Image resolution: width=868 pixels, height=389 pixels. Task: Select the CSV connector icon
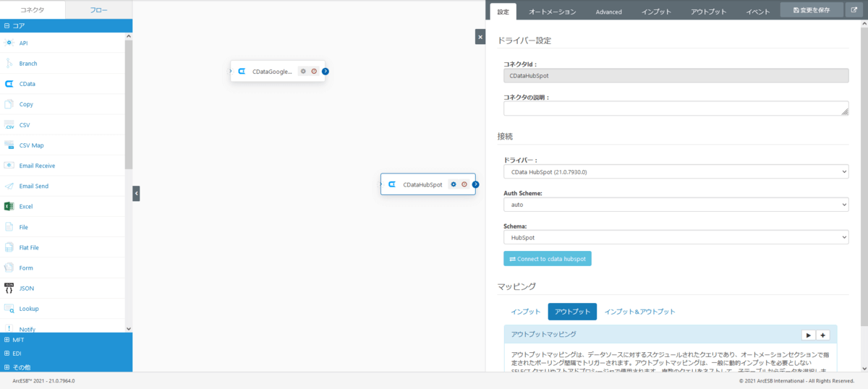coord(9,125)
